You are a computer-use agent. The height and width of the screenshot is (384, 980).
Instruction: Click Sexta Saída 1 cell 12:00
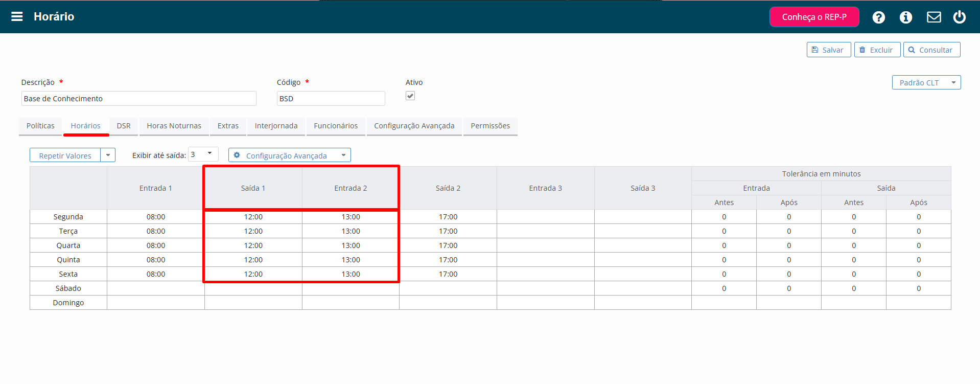pyautogui.click(x=253, y=274)
